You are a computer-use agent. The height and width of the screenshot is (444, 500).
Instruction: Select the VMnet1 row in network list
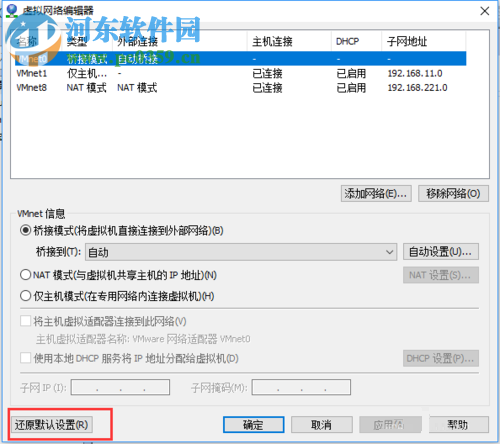pyautogui.click(x=240, y=73)
